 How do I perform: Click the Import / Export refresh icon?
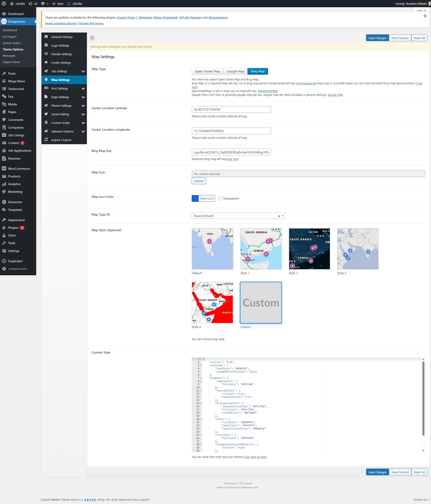[x=46, y=140]
